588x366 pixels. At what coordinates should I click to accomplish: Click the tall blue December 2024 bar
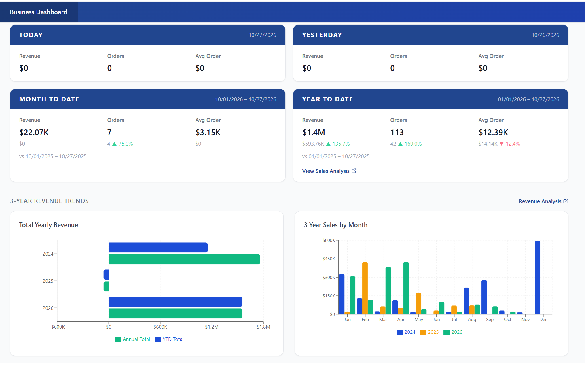pos(538,278)
